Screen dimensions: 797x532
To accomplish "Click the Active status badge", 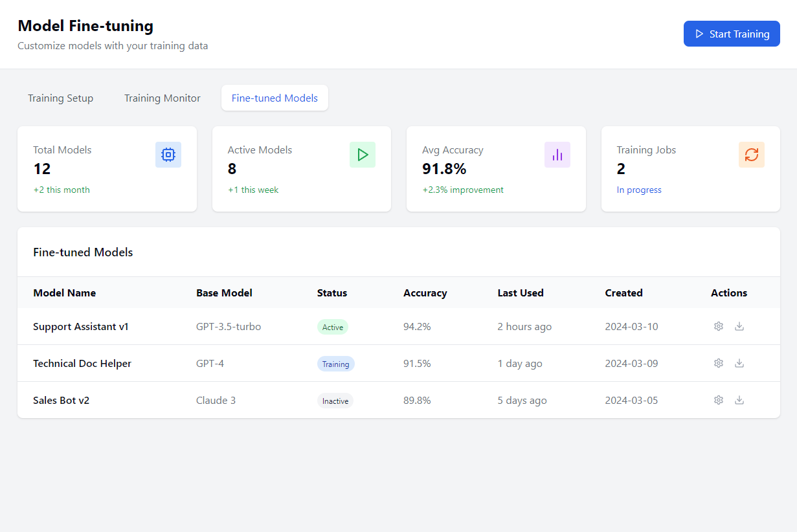I will (333, 327).
